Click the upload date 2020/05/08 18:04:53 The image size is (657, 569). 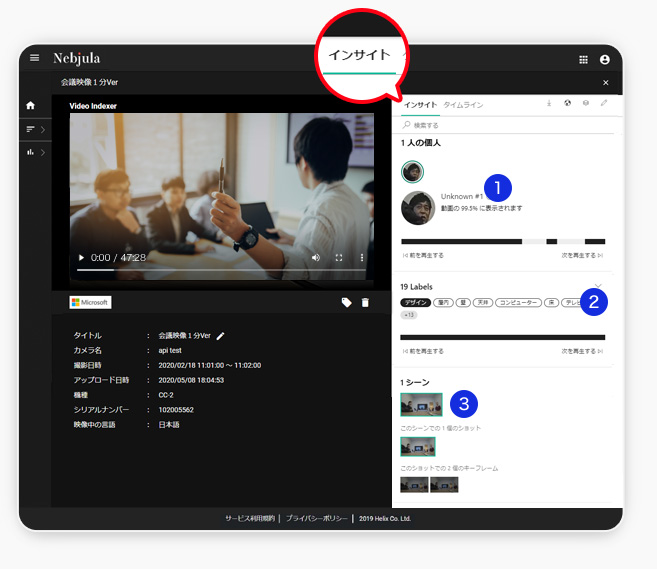tap(191, 380)
